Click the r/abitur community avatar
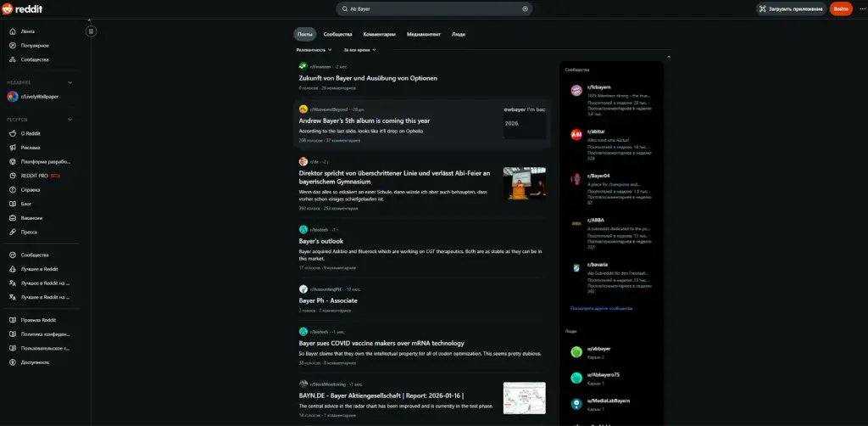 tap(576, 135)
